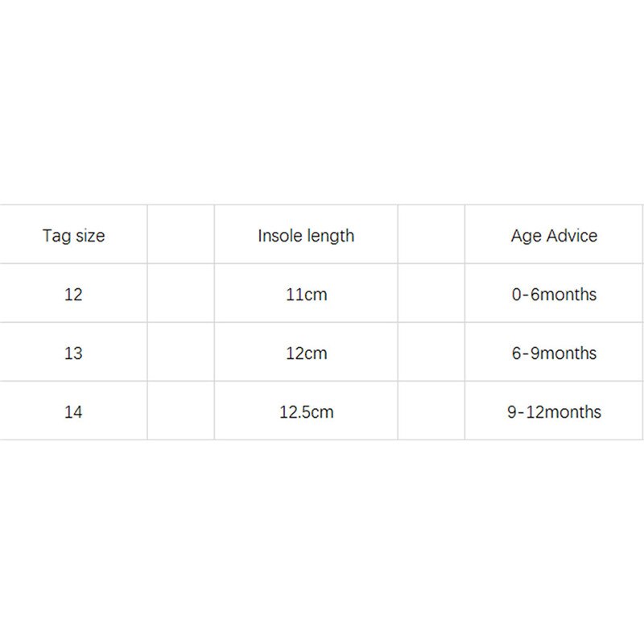Select tag size 14 cell

[x=73, y=411]
